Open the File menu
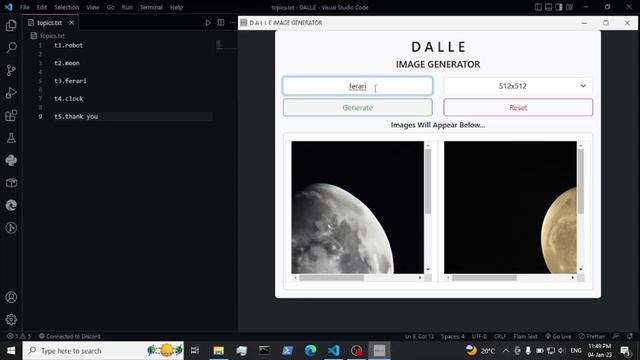 click(x=24, y=7)
